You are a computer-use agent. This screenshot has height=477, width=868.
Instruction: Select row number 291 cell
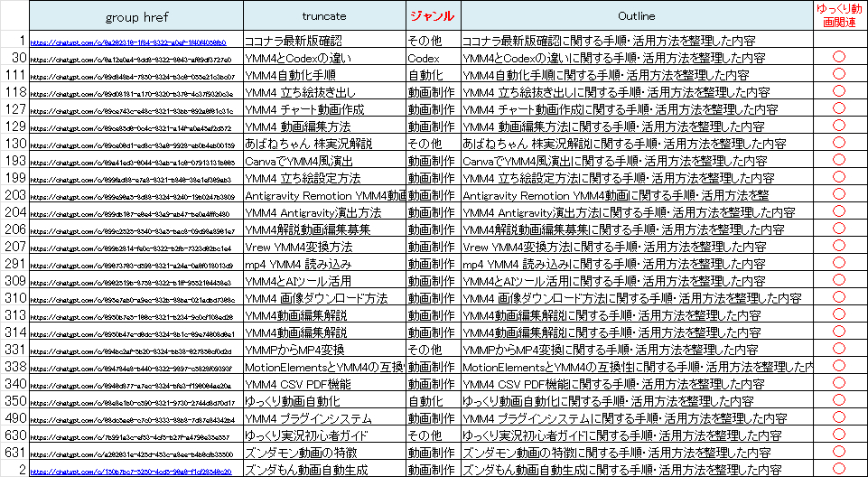click(14, 264)
